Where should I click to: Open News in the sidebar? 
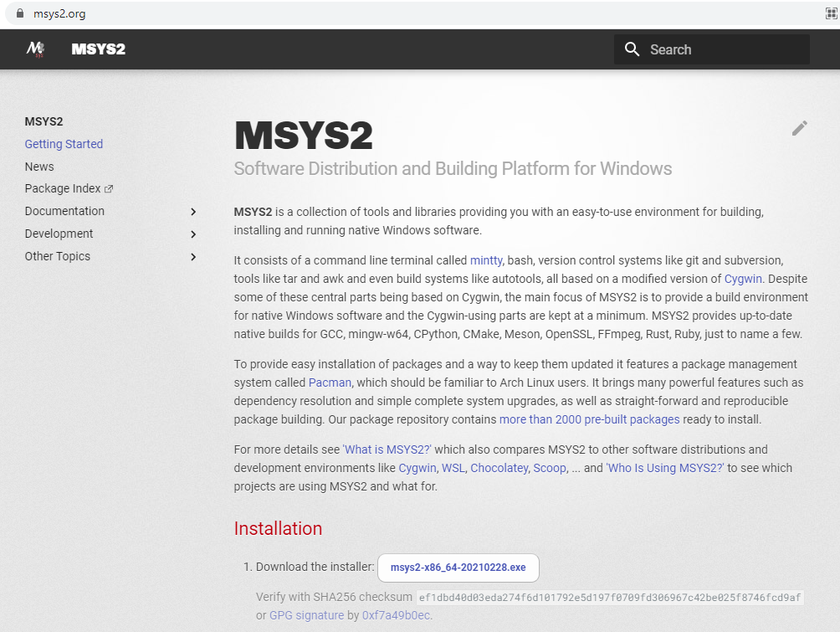coord(39,167)
